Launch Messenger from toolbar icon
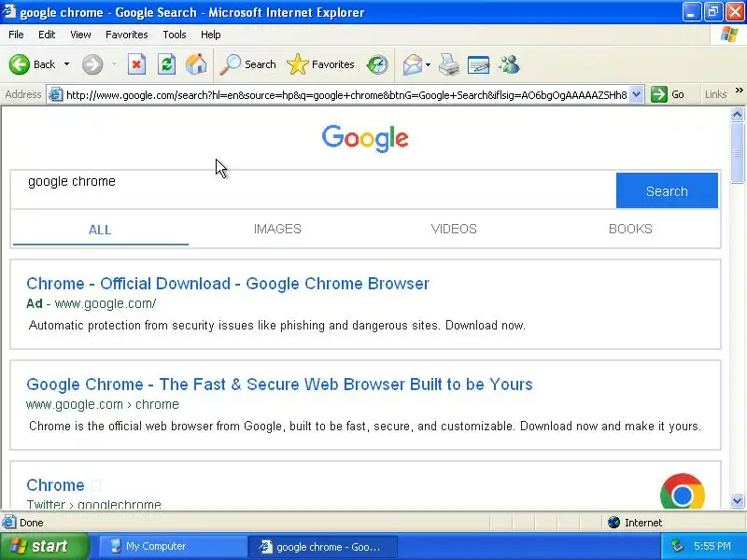This screenshot has width=747, height=560. point(509,64)
